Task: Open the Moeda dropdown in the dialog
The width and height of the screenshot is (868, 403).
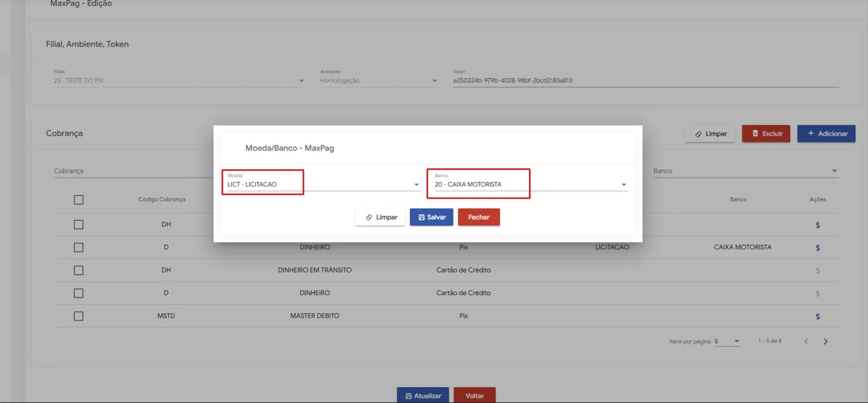Action: coord(416,185)
